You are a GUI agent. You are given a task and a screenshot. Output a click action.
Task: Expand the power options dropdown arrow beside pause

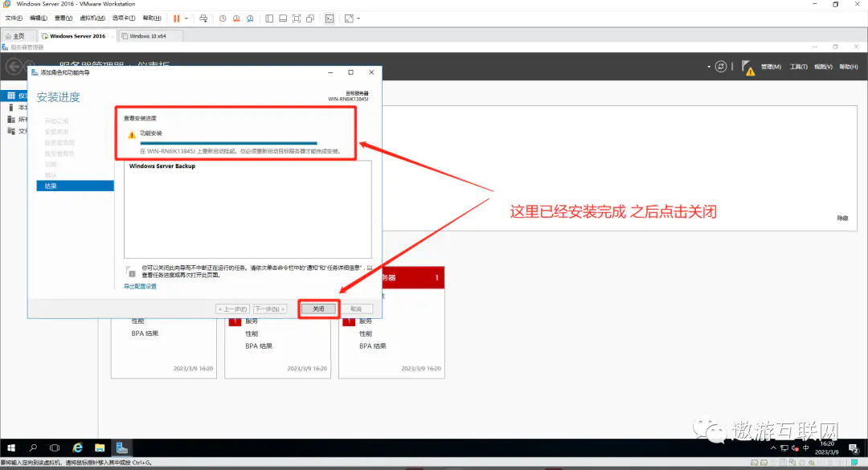(186, 18)
